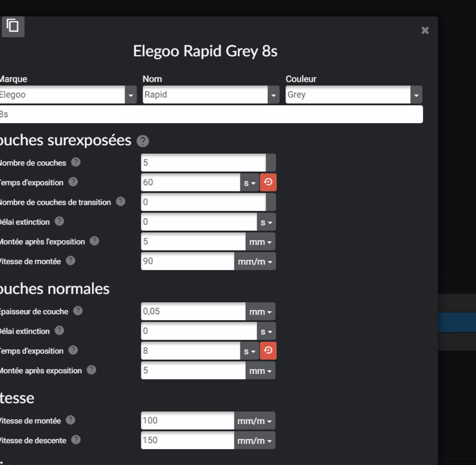Show help for normales Temps d'exposition
This screenshot has width=476, height=465.
click(x=73, y=350)
